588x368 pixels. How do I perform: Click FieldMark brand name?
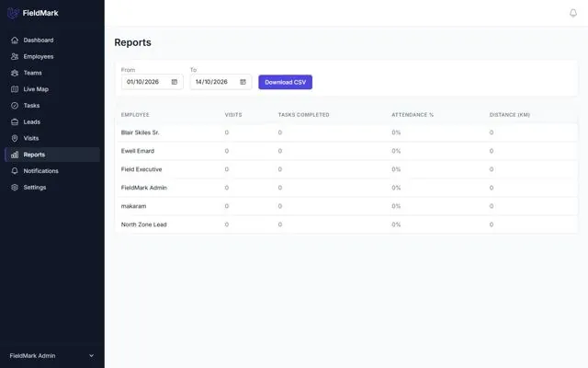tap(40, 13)
